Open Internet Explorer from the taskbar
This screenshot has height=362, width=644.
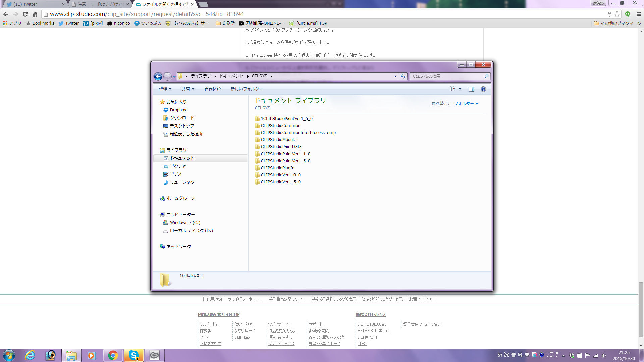pos(30,355)
